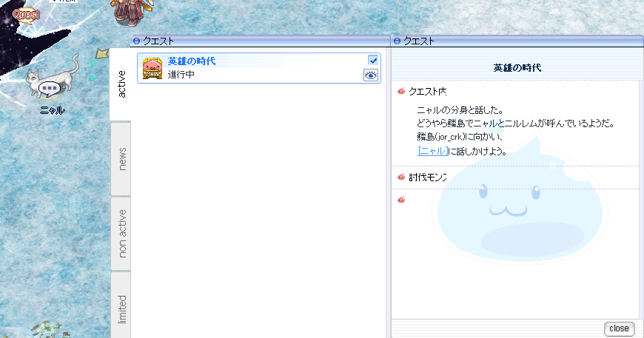644x338 pixels.
Task: Expand the クエスト内容 section bullet
Action: click(x=401, y=92)
